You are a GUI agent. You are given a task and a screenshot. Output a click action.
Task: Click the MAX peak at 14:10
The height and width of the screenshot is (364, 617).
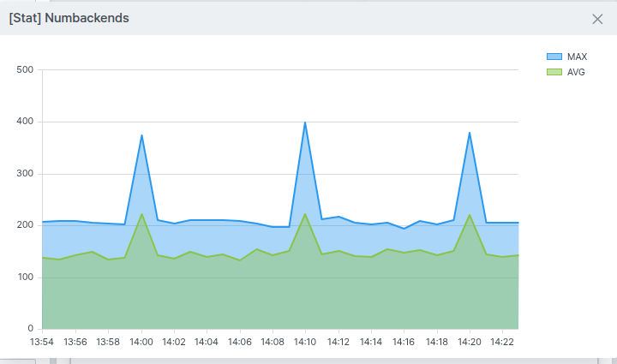point(305,122)
